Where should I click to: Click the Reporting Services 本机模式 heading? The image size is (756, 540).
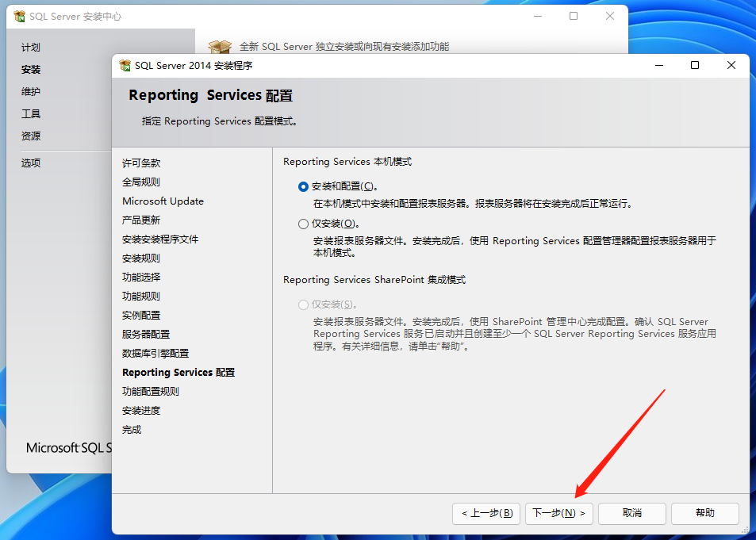pyautogui.click(x=347, y=162)
